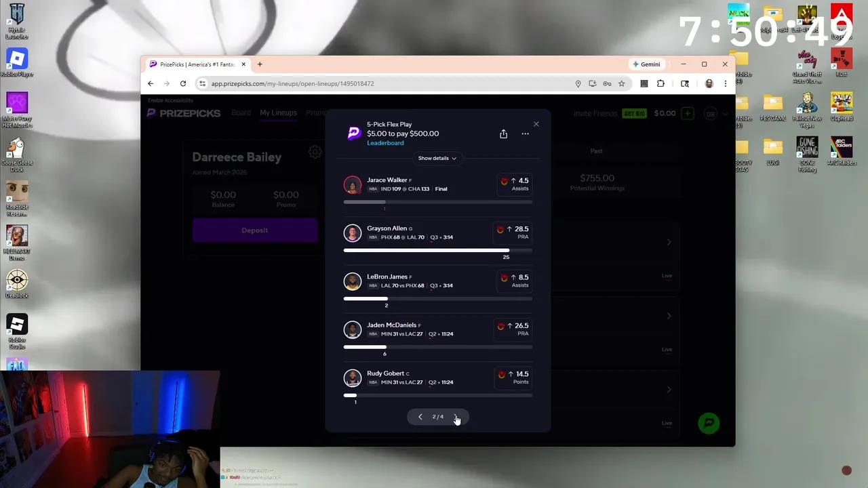
Task: Click the address bar URL
Action: point(292,84)
